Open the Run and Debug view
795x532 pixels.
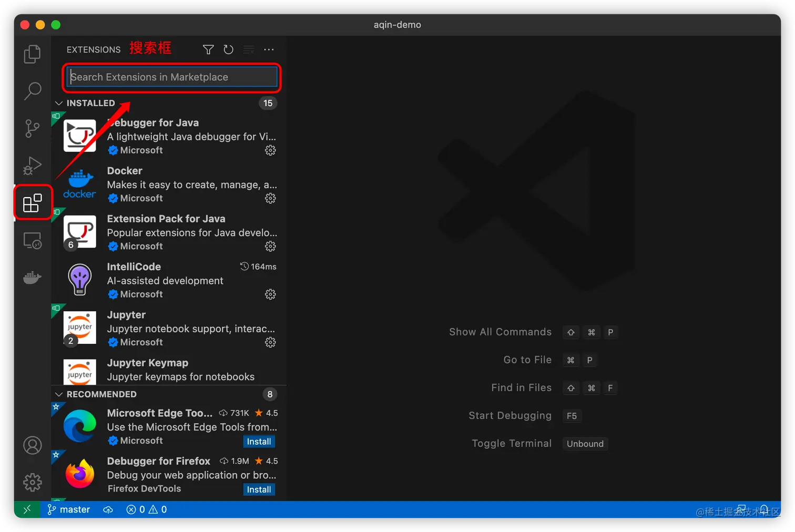(x=32, y=166)
